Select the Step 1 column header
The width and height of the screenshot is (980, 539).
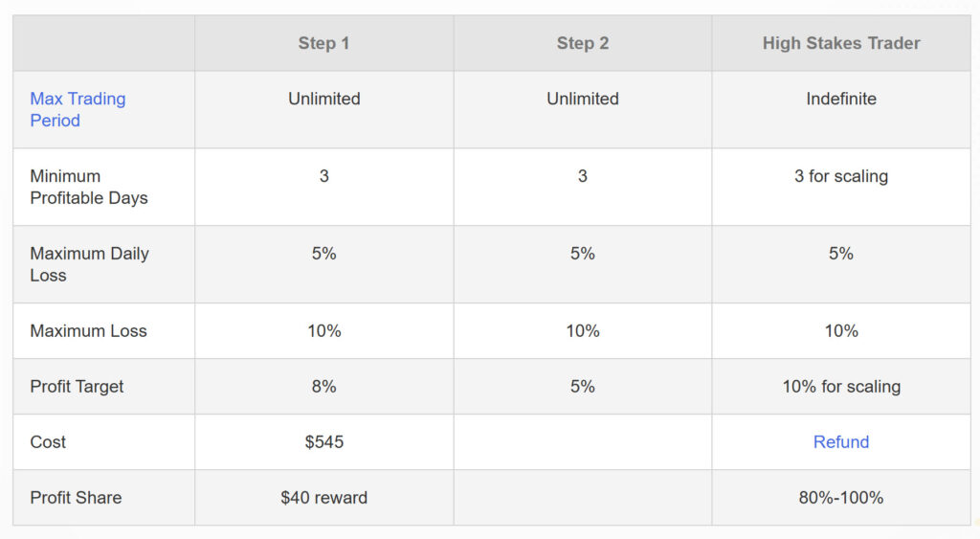(x=323, y=43)
